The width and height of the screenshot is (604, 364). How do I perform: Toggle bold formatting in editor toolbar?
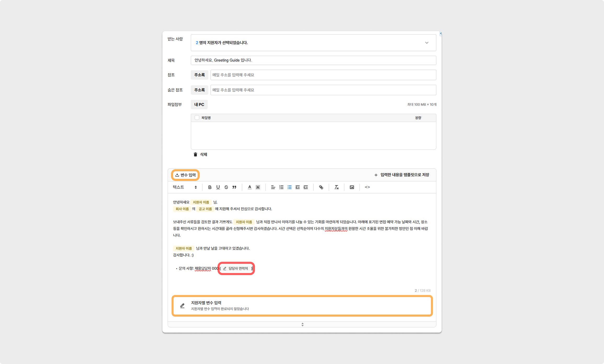tap(210, 187)
